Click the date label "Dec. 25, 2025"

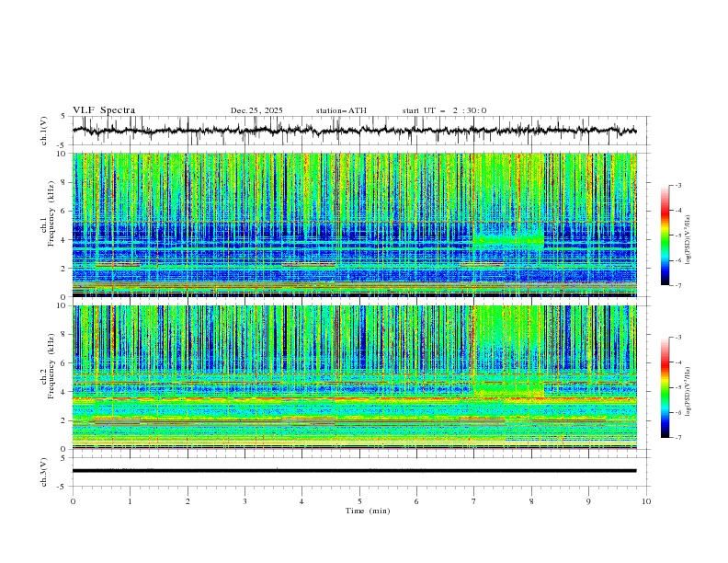pos(256,110)
